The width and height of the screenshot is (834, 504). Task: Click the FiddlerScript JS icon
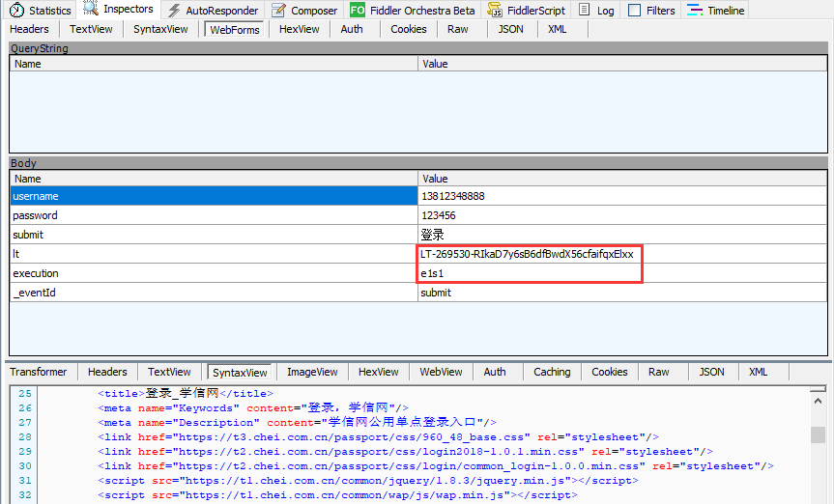coord(495,10)
